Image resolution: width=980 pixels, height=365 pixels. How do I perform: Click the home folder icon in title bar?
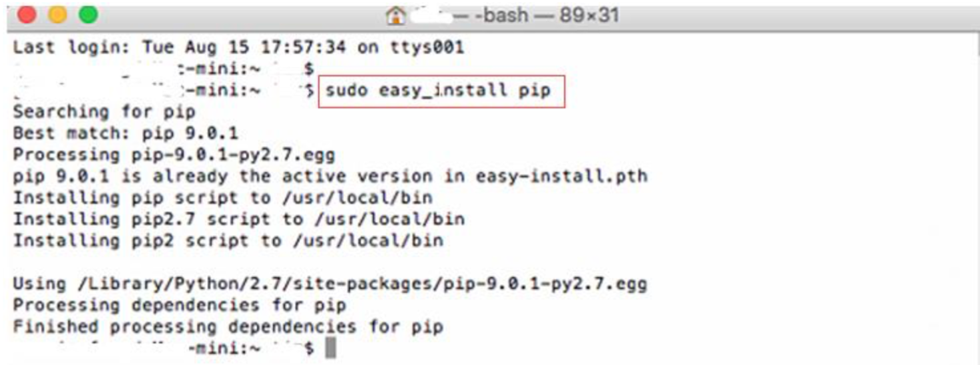(396, 15)
